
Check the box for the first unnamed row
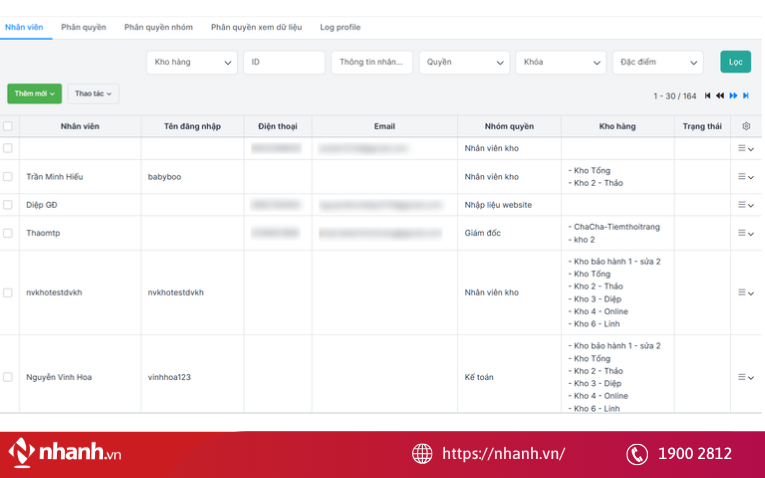8,148
